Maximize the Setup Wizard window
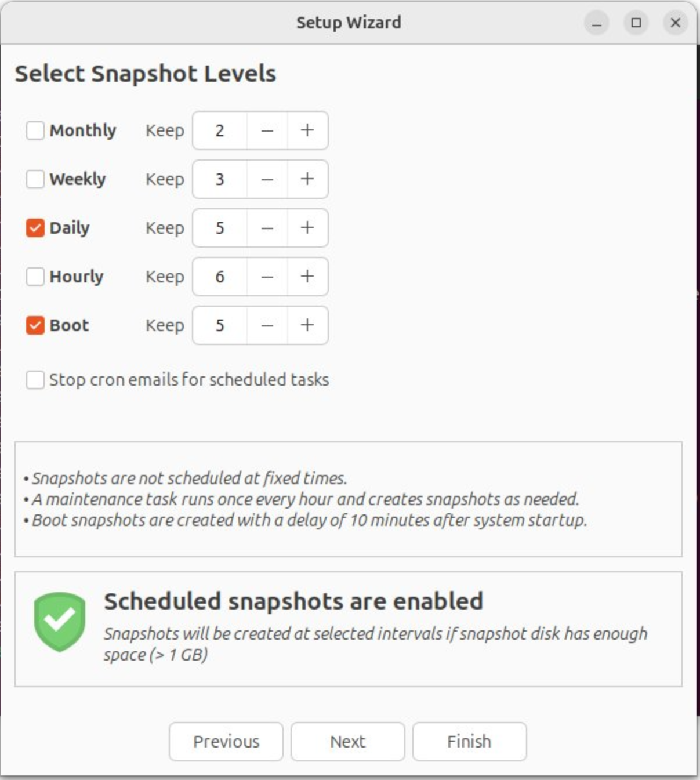The width and height of the screenshot is (700, 780). coord(636,23)
